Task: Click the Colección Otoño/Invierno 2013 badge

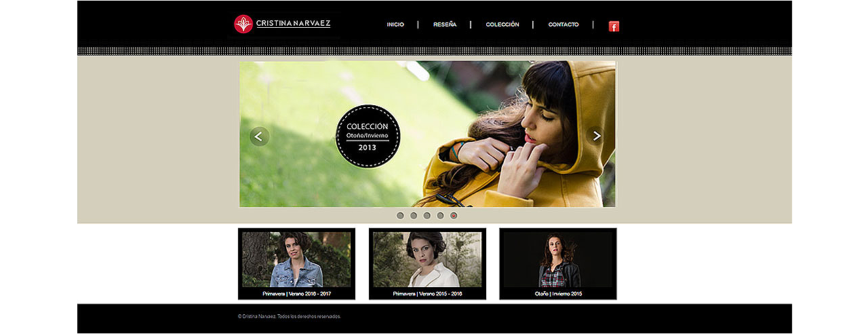Action: 368,136
